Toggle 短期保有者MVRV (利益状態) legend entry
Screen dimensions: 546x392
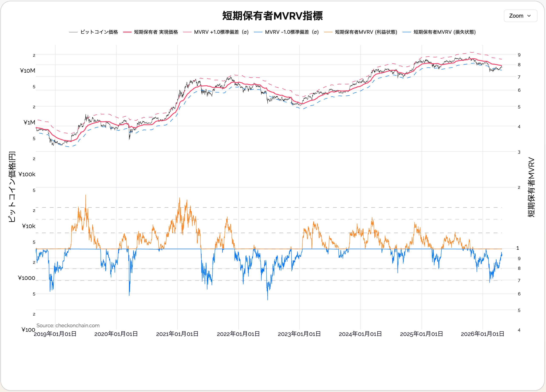point(366,32)
